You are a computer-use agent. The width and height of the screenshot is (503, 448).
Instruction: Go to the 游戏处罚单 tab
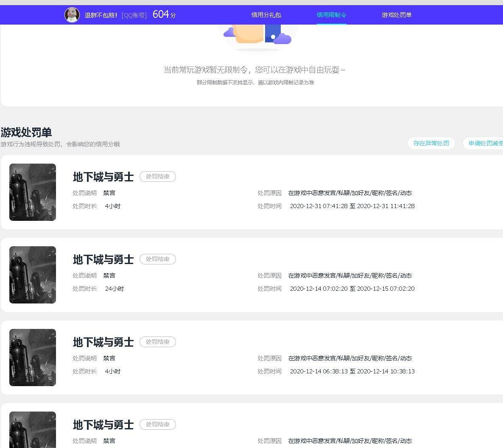coord(397,15)
